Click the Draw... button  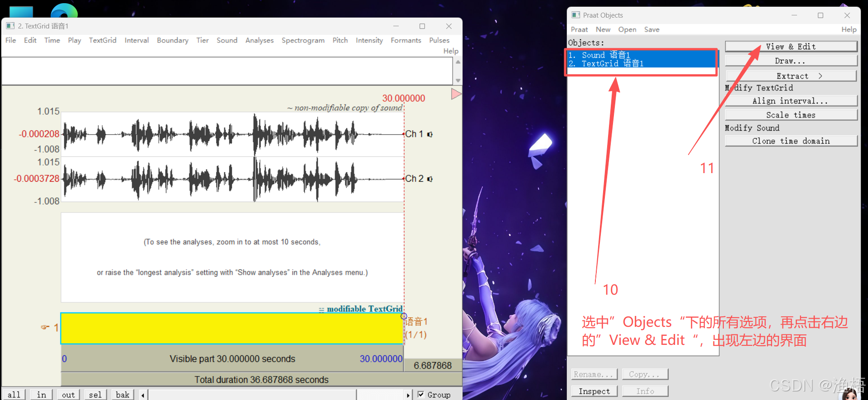(791, 61)
